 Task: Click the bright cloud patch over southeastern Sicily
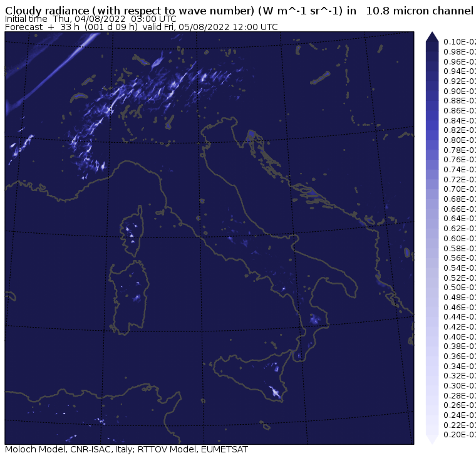(x=275, y=392)
